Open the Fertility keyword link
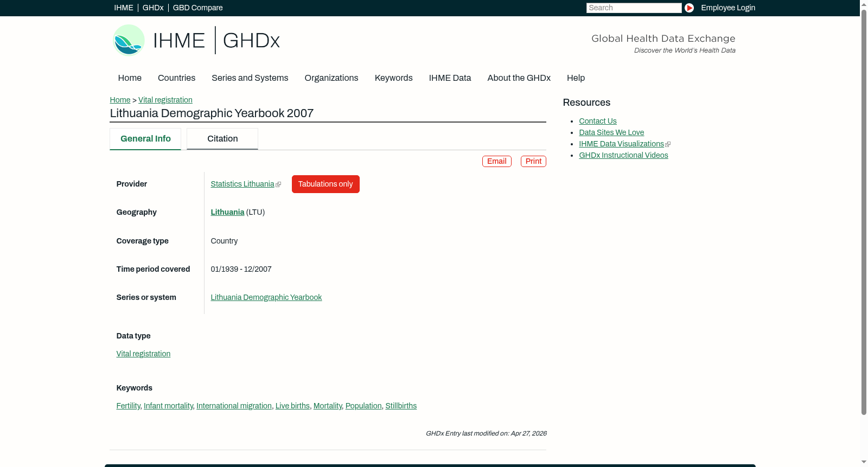Viewport: 868px width, 467px height. point(128,406)
